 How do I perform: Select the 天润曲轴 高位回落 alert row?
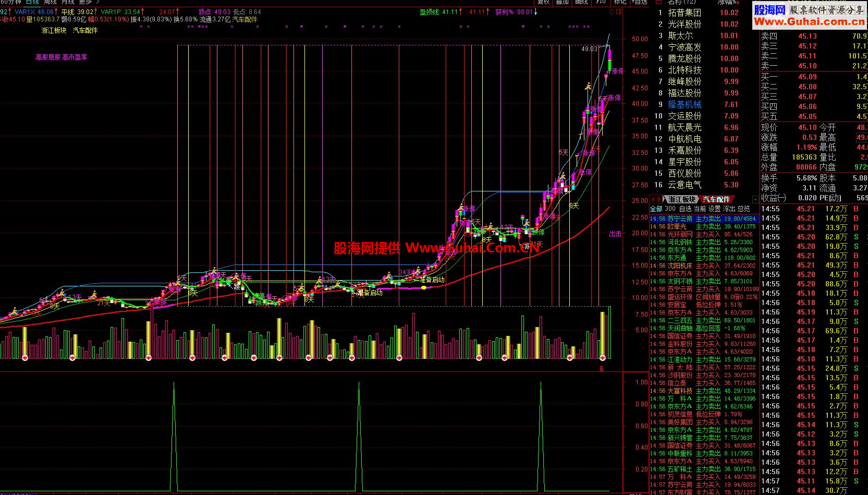[704, 328]
